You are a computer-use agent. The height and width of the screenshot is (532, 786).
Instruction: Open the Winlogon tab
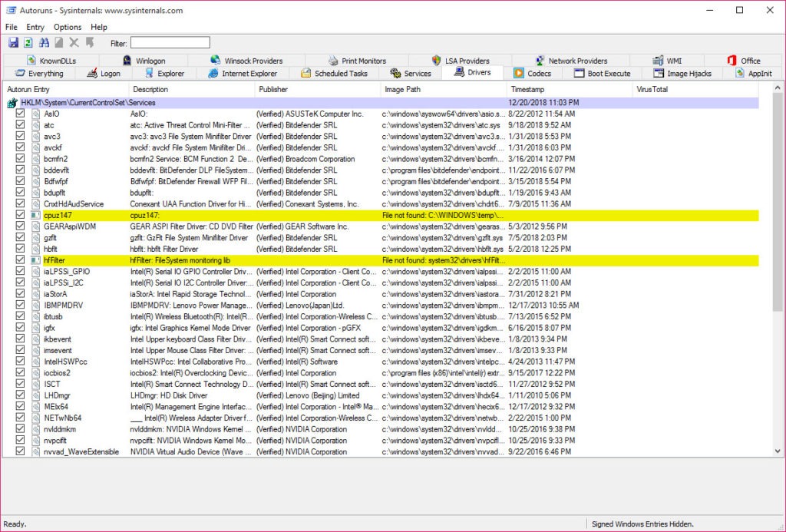(144, 61)
